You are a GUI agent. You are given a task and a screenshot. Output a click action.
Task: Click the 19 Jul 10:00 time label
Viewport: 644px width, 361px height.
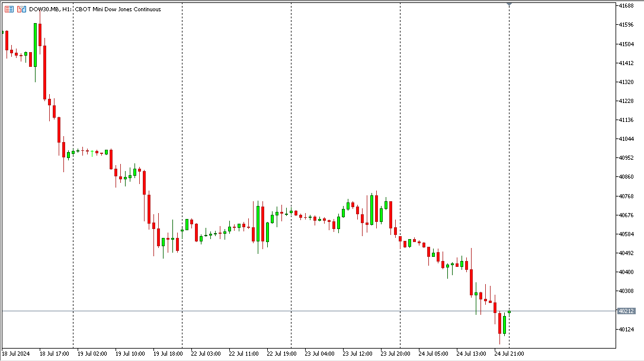130,354
